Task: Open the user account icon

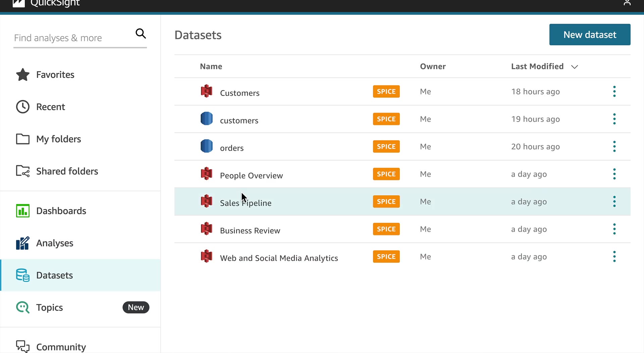Action: point(627,3)
